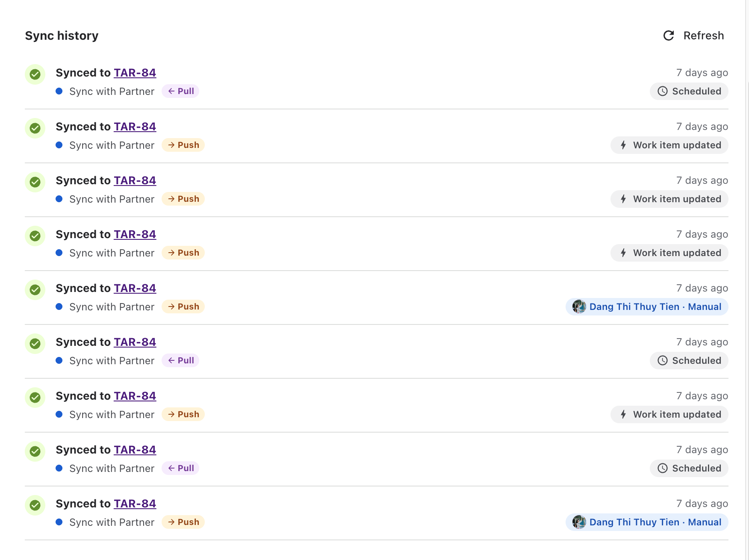Click the Refresh label text
The image size is (749, 560).
tap(704, 35)
